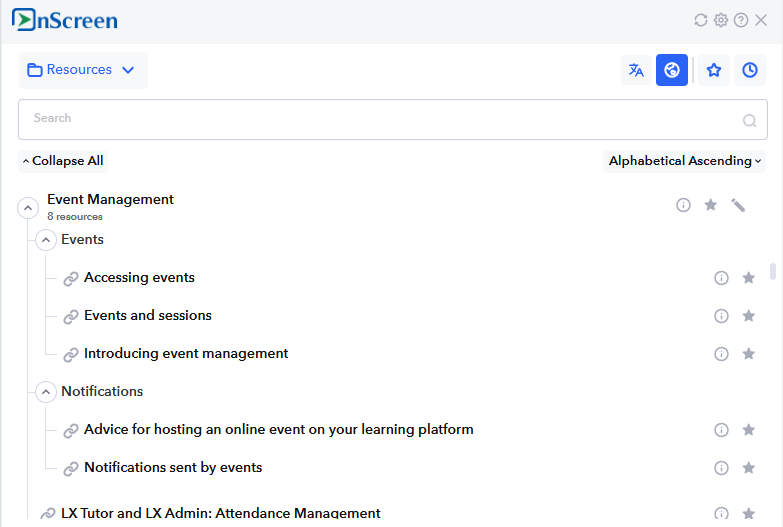Select the Events folder label
This screenshot has width=783, height=527.
pos(82,240)
